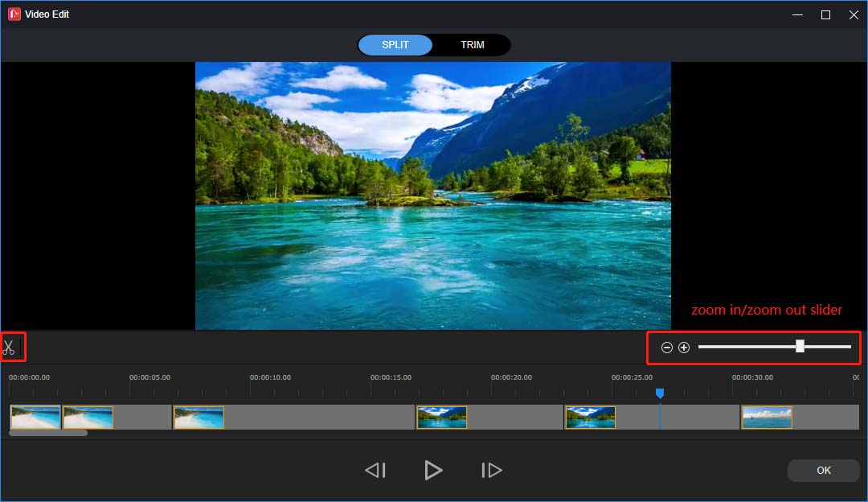868x502 pixels.
Task: Select the SPLIT tab
Action: (395, 44)
